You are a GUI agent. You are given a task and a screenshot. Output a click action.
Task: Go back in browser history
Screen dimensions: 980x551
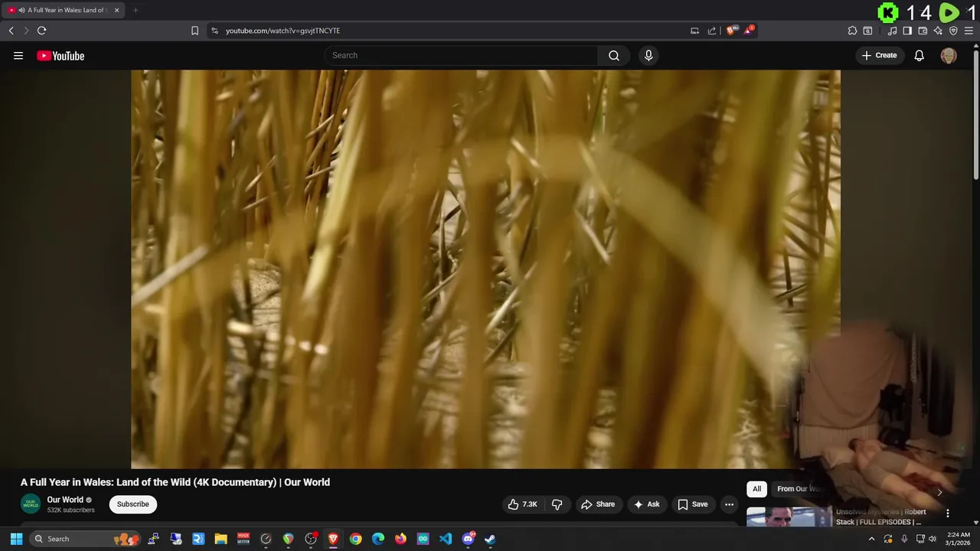click(x=11, y=31)
